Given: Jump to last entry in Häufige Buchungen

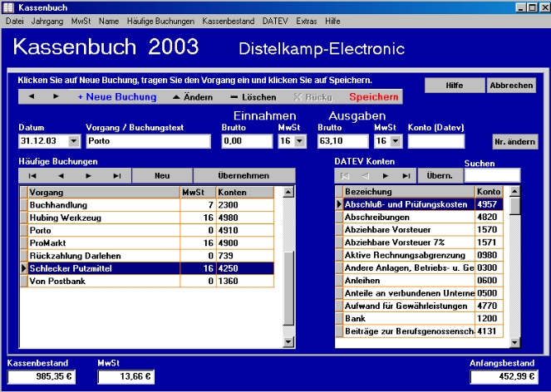Looking at the screenshot, I should 116,176.
